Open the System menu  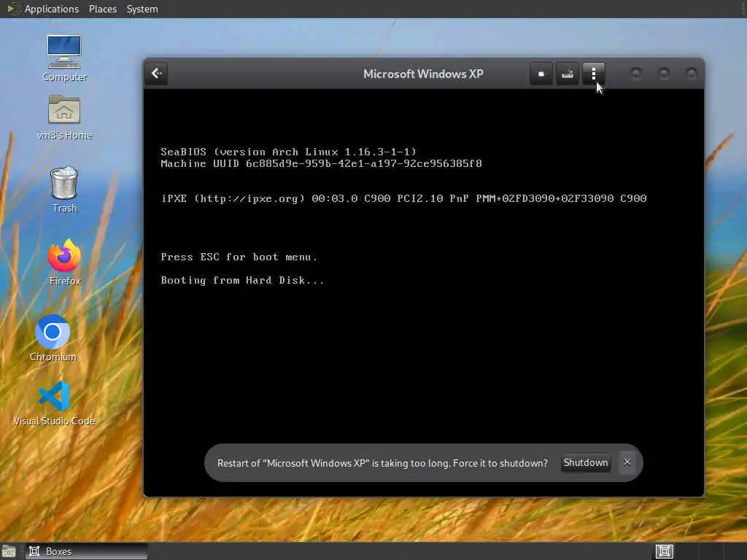(x=142, y=9)
